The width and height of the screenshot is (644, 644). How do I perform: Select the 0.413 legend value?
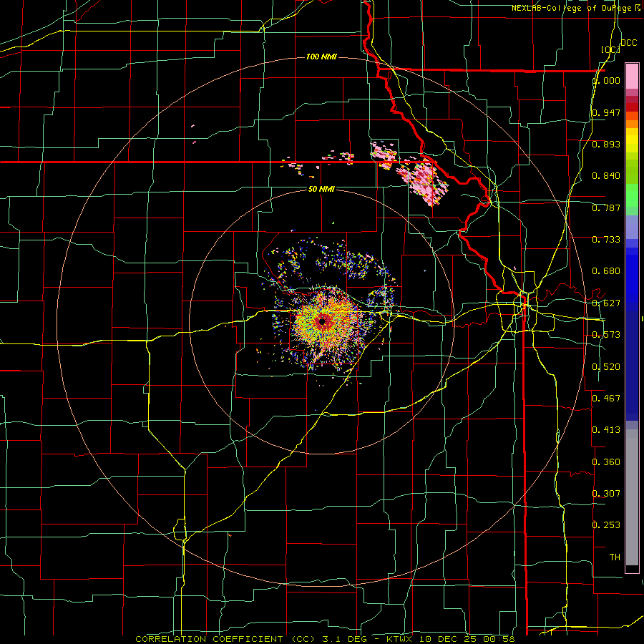click(x=606, y=430)
